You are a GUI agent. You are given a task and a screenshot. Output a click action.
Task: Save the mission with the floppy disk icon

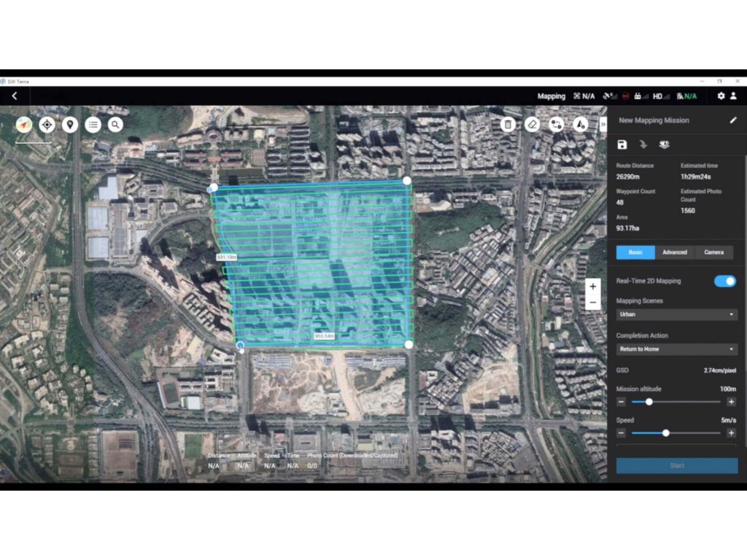(622, 145)
